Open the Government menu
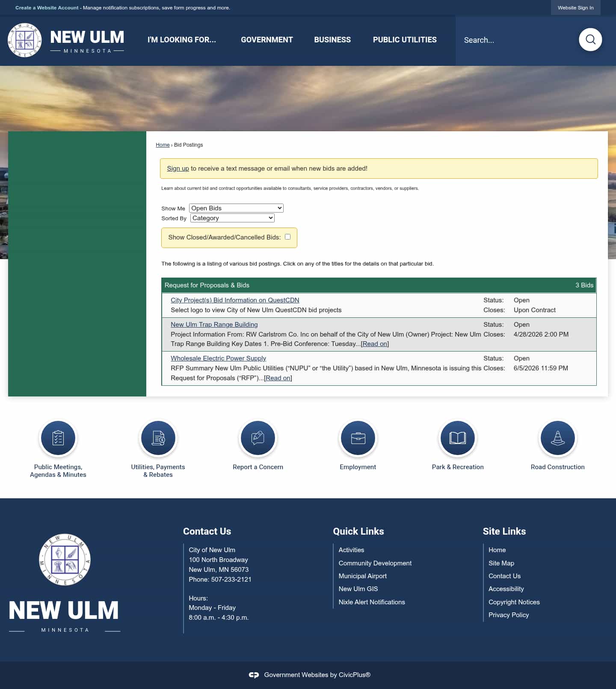This screenshot has width=616, height=689. 267,40
